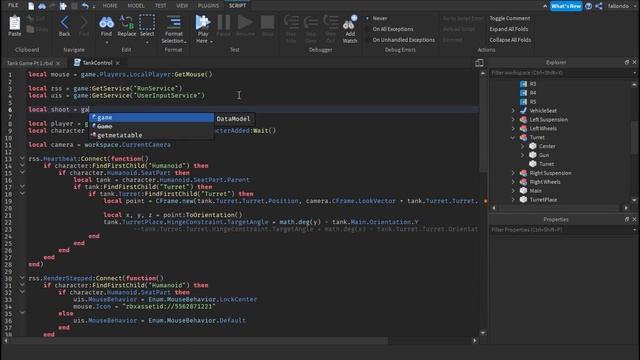Click the share icon near username
This screenshot has height=360, width=640.
(x=599, y=6)
